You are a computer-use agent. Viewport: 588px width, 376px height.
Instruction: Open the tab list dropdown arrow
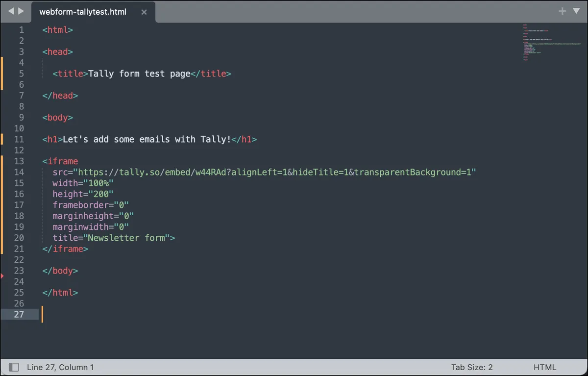576,11
